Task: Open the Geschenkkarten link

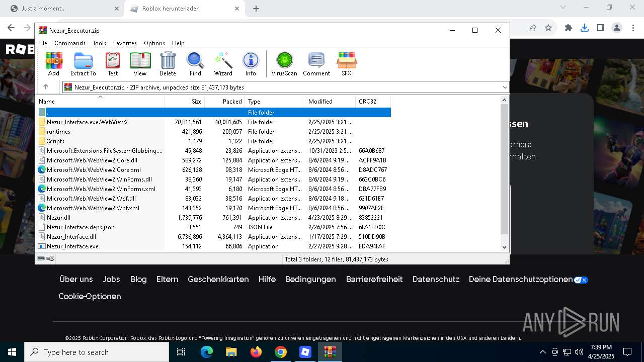Action: (218, 279)
